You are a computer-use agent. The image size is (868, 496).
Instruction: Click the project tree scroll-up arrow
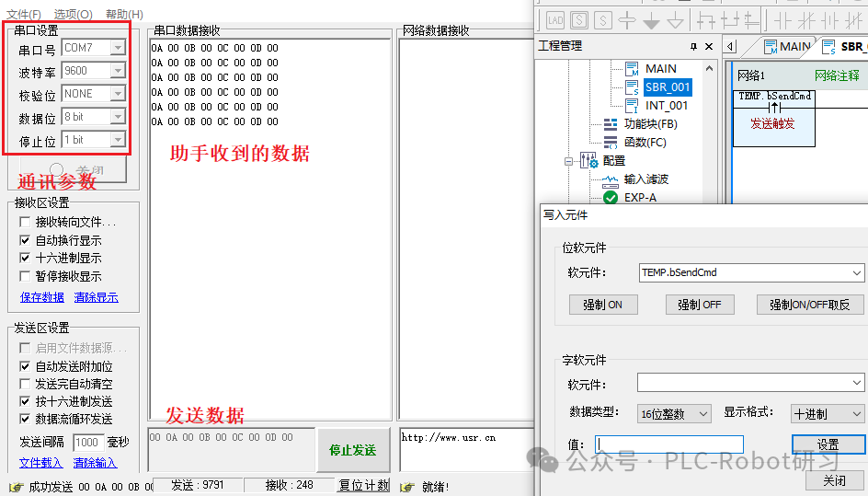[710, 68]
